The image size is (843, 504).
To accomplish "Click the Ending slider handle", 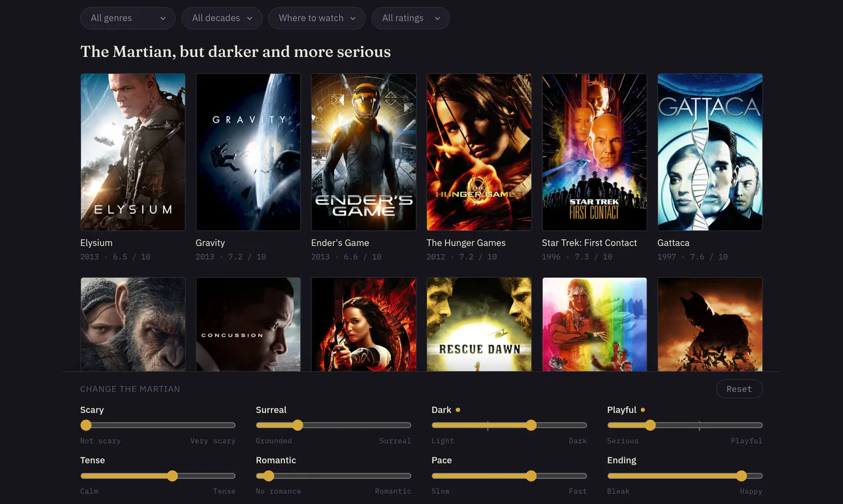I will point(741,475).
